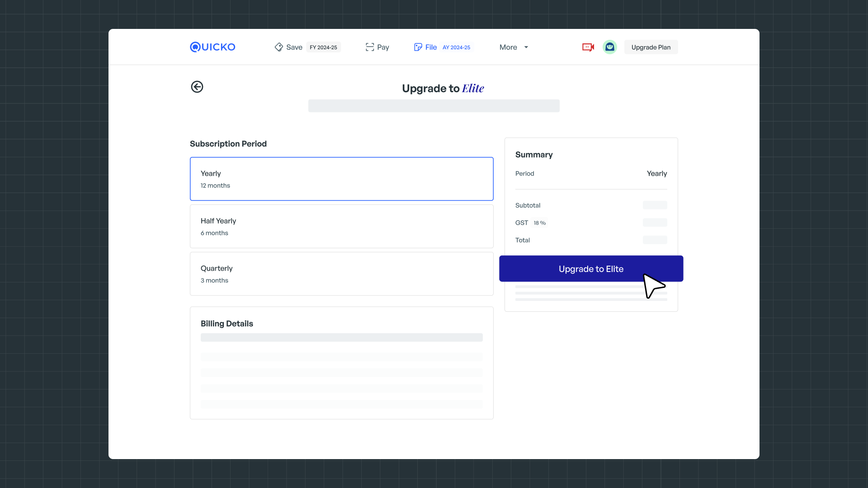Open the user avatar profile icon
868x488 pixels.
click(x=609, y=47)
